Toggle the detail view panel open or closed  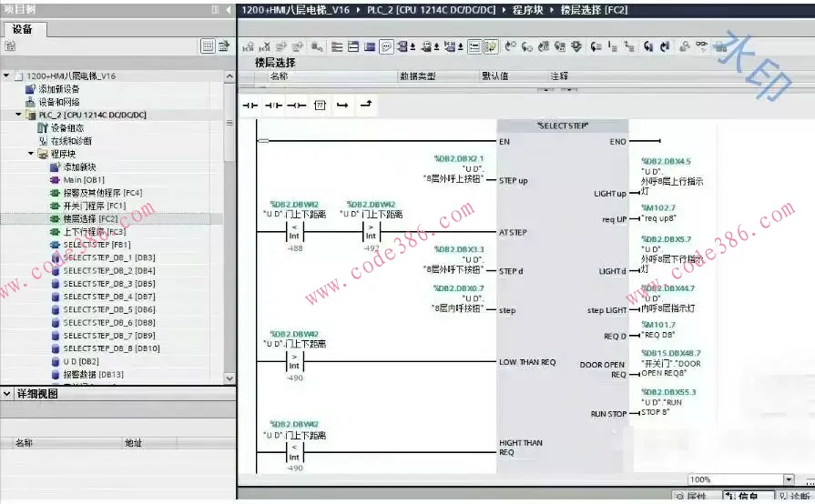click(8, 394)
